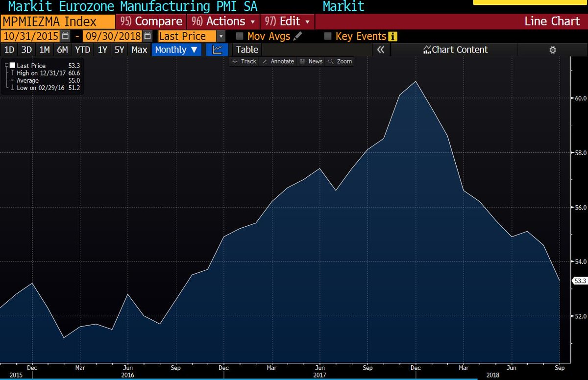Open end date calendar picker for 09/30/2018
This screenshot has height=380, width=588.
(x=147, y=36)
